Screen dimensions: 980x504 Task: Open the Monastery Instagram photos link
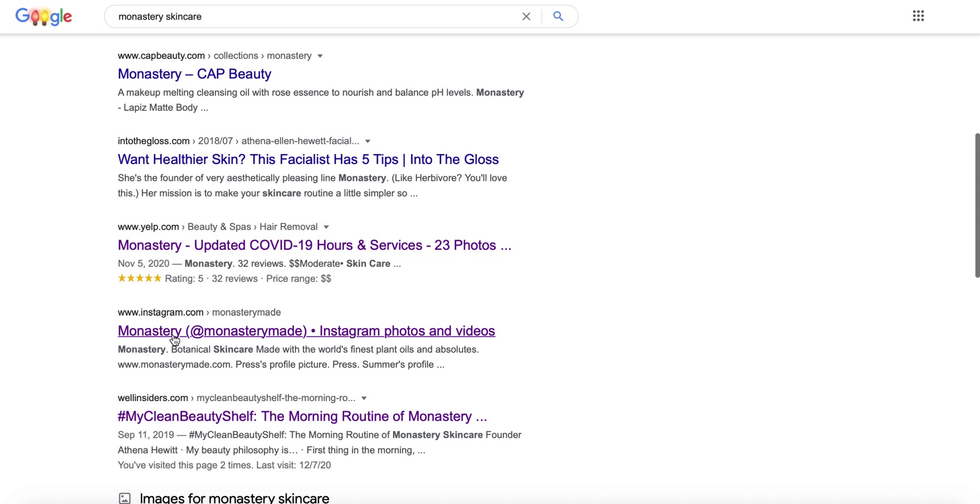click(x=306, y=331)
